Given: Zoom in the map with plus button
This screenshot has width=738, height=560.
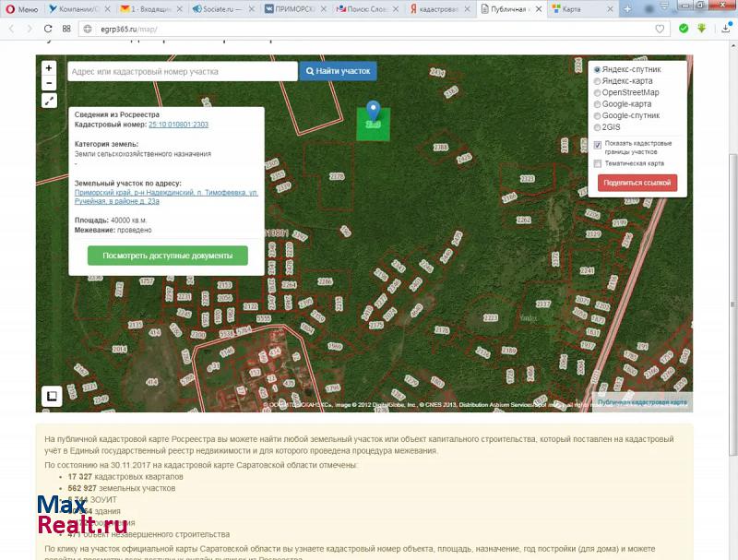Looking at the screenshot, I should [x=49, y=68].
